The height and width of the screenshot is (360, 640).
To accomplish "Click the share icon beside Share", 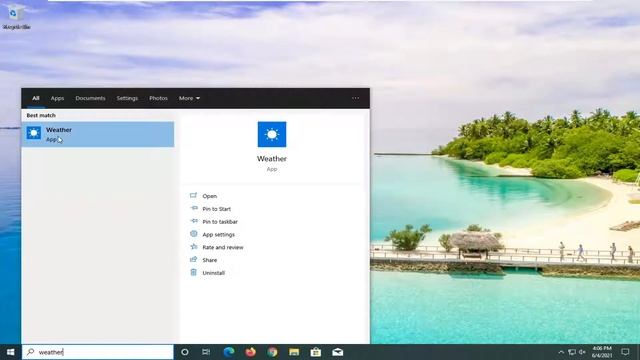I will tap(193, 259).
